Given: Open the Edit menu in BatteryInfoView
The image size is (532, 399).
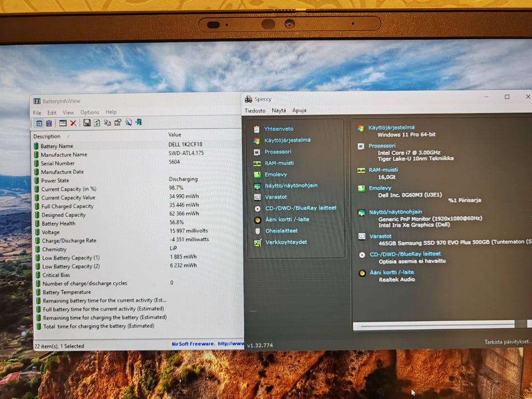Looking at the screenshot, I should coord(52,112).
